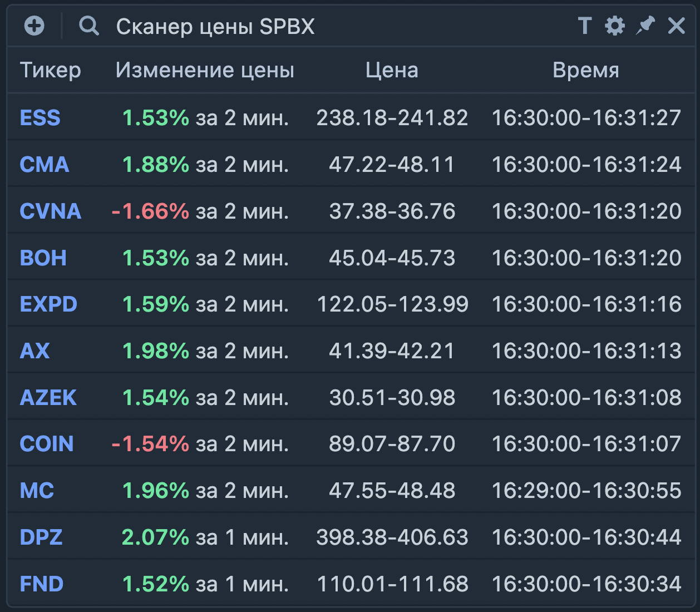Viewport: 700px width, 612px height.
Task: Click the magnifier search icon
Action: [88, 26]
